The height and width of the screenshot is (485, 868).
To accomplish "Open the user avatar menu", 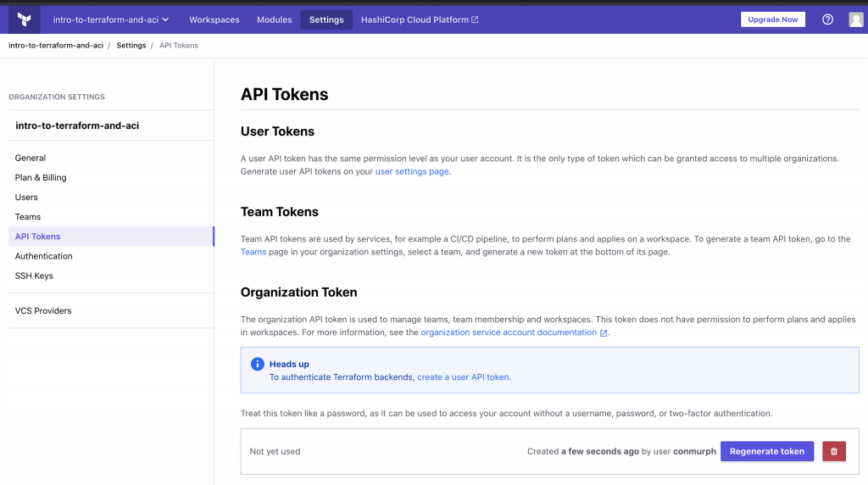I will [856, 20].
